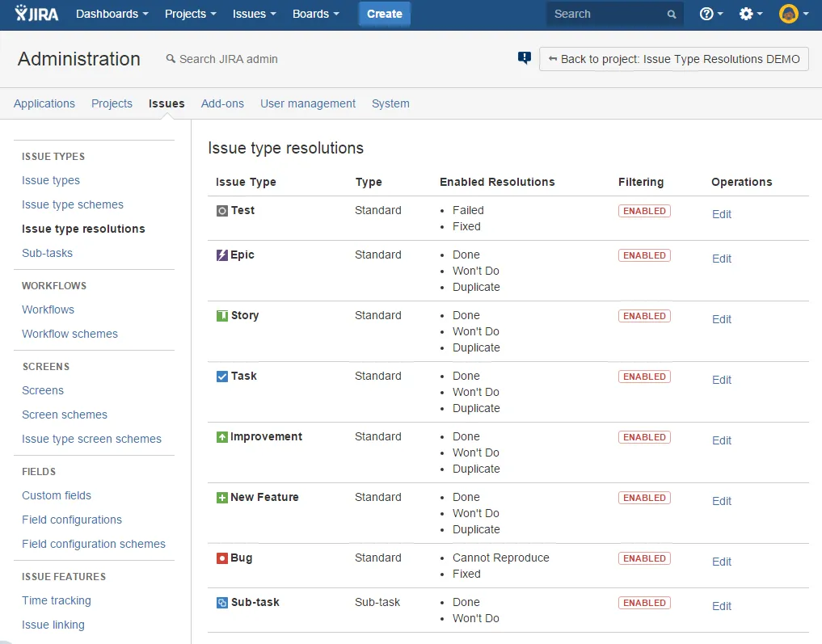Open Screens sidebar link
The image size is (822, 644).
point(43,390)
